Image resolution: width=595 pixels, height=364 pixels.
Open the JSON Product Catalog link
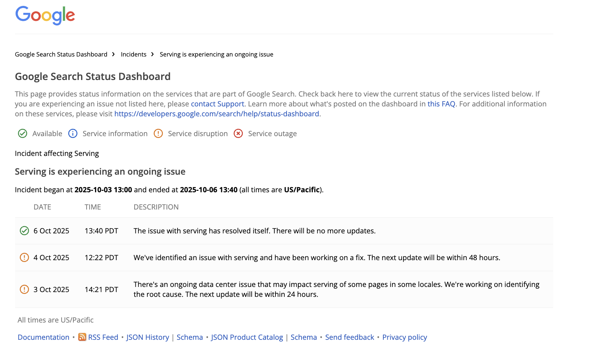pos(247,337)
